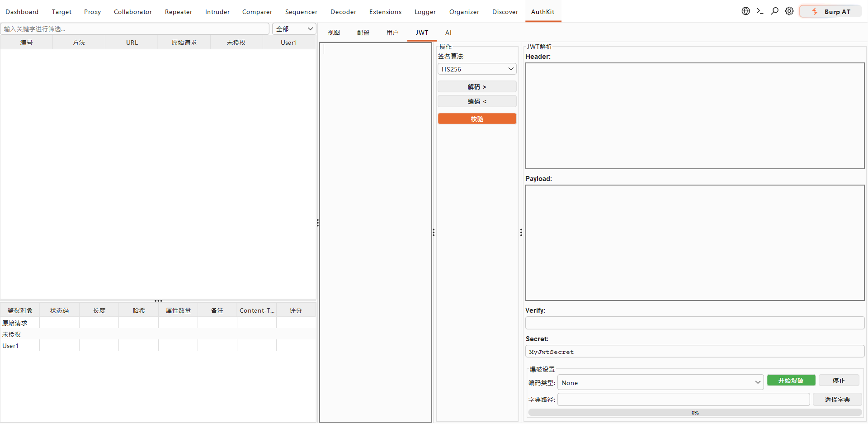Select the 未授权 row in lower table

pyautogui.click(x=158, y=334)
